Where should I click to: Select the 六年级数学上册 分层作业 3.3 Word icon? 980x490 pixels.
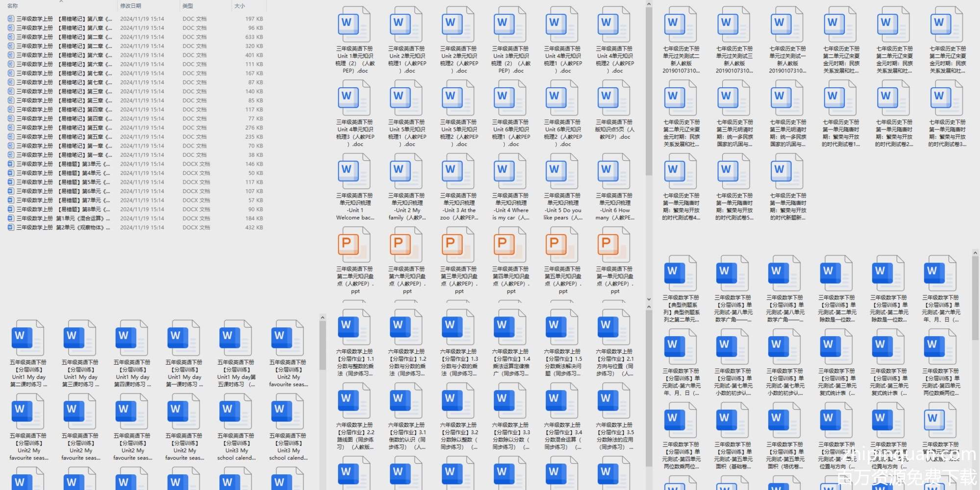click(x=510, y=401)
